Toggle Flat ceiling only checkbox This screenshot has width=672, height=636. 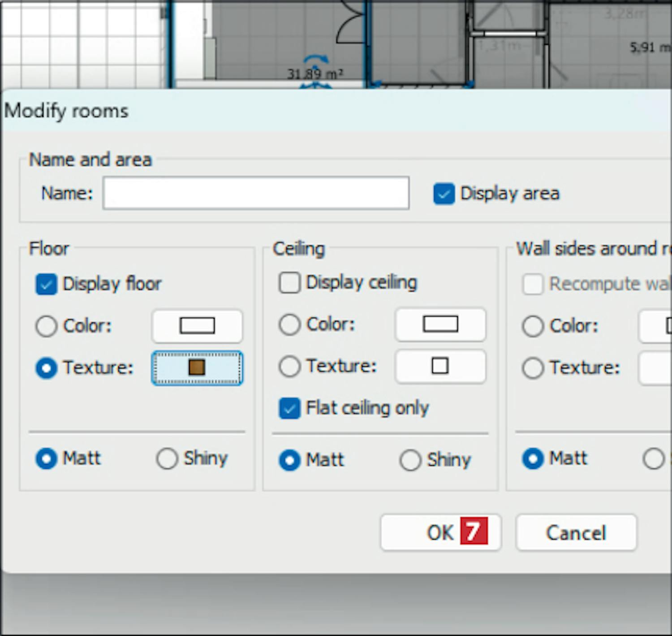coord(289,408)
